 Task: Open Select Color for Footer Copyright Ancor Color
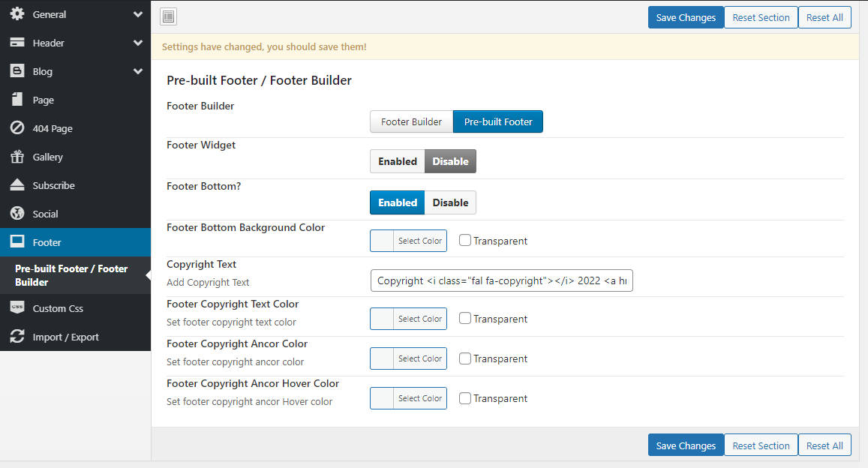point(419,358)
